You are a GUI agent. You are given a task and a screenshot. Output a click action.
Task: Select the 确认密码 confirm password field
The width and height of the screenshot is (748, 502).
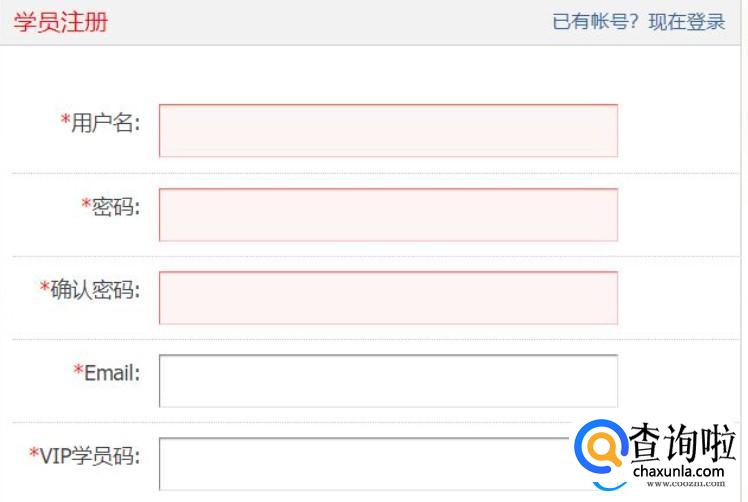(388, 297)
